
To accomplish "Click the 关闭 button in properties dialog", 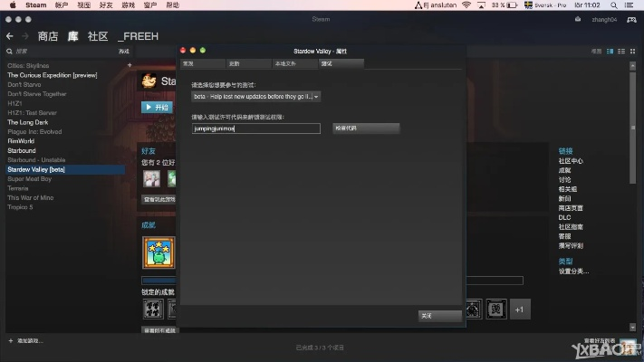I will (440, 316).
